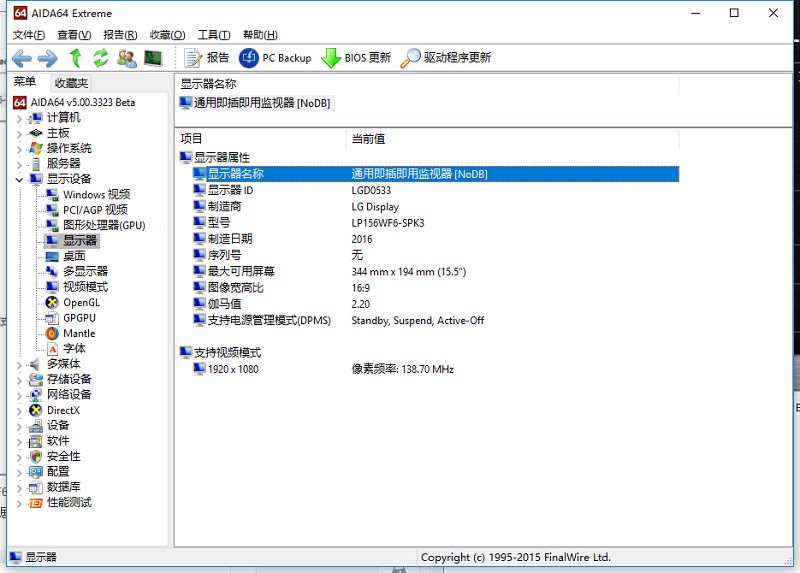
Task: Click the 字体 font icon
Action: (x=52, y=349)
